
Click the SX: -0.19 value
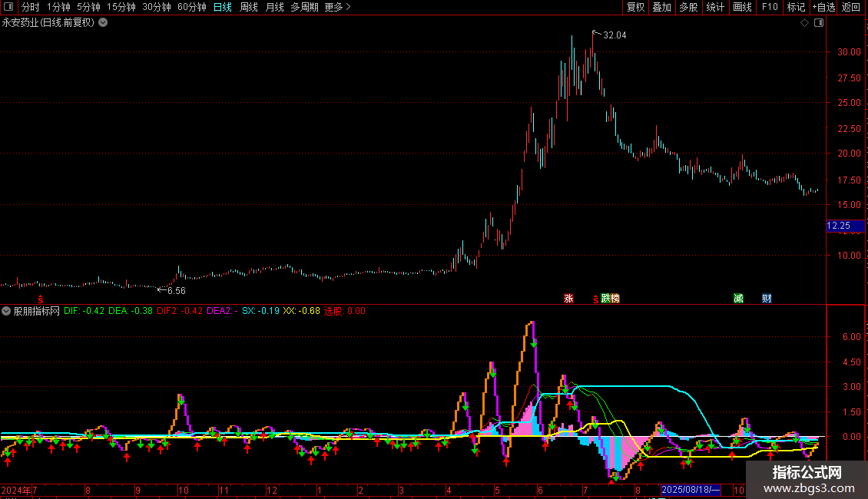[260, 311]
